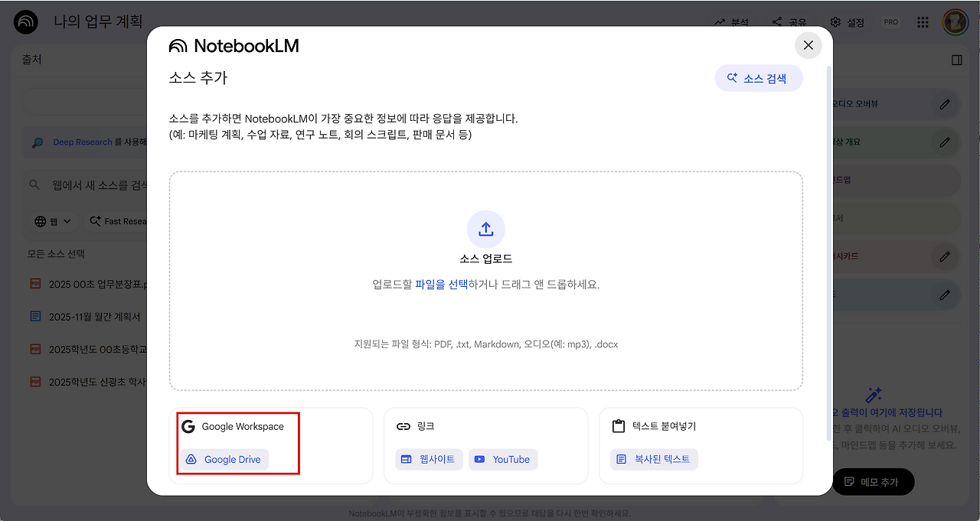Click the PRO badge
The width and height of the screenshot is (980, 521).
[x=891, y=22]
